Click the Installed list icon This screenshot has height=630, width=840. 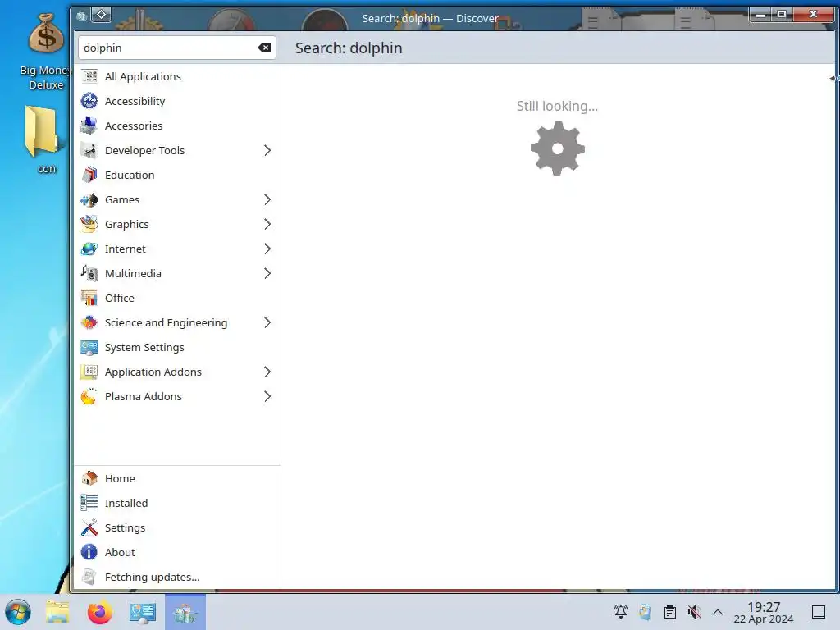(x=89, y=503)
